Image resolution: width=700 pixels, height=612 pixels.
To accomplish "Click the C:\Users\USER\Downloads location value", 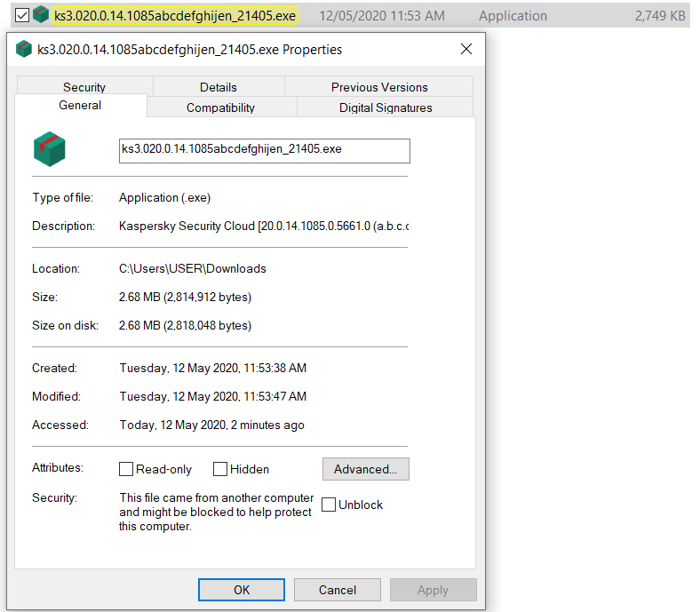I will 193,268.
